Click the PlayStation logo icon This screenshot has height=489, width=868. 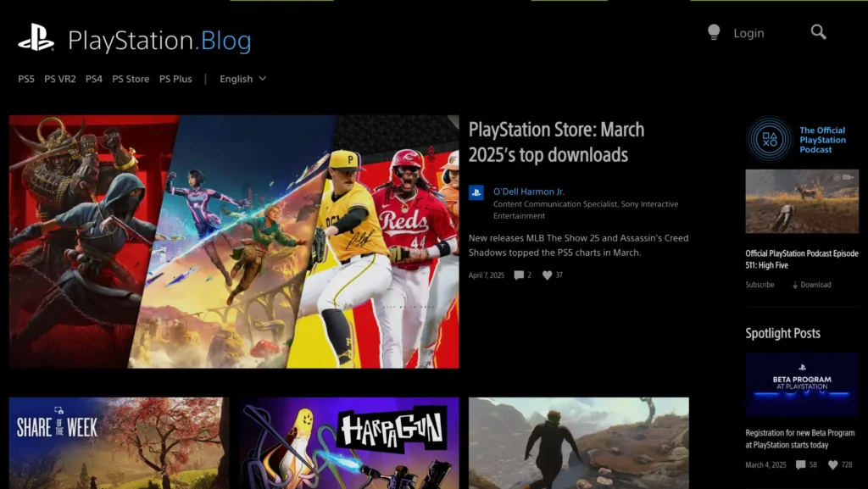click(x=36, y=37)
